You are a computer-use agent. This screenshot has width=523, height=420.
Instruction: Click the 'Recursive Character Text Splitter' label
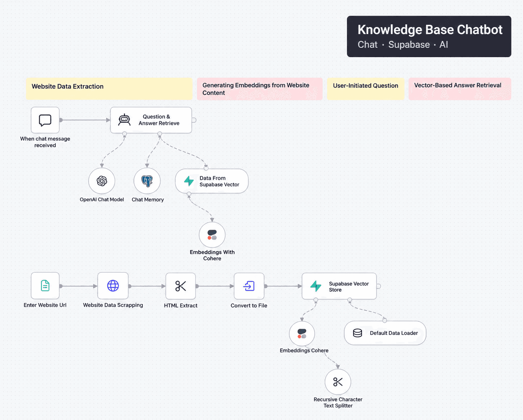click(x=338, y=402)
